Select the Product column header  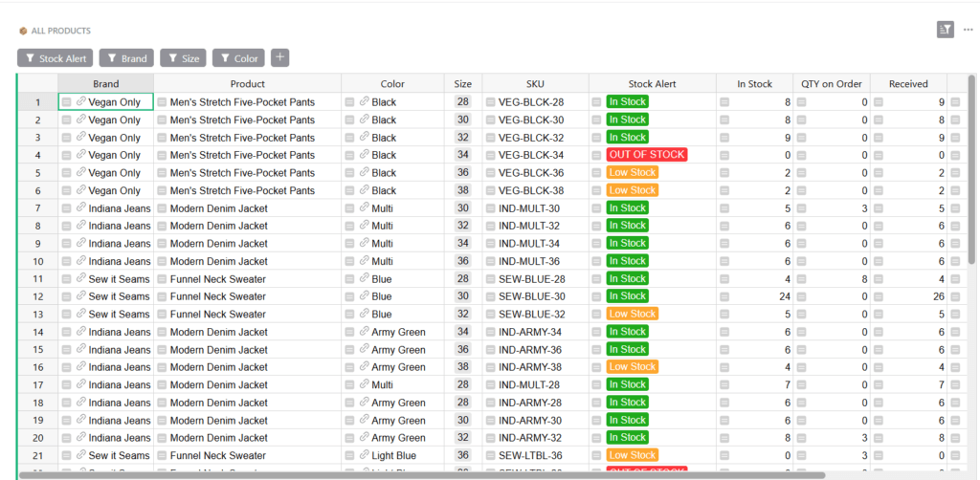248,83
